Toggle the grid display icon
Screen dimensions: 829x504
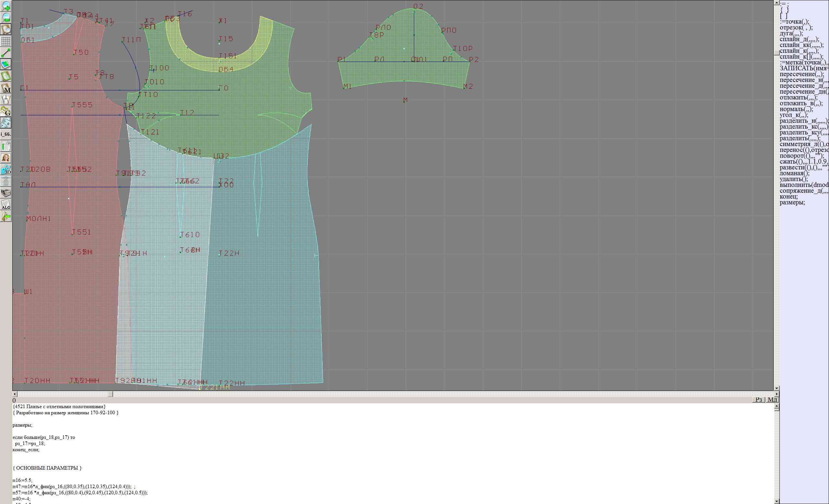6,41
